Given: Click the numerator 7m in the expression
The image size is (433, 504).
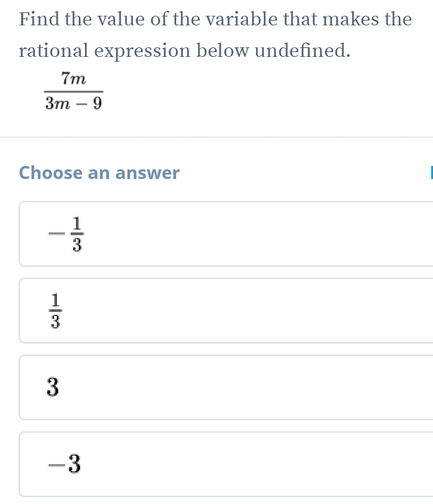Looking at the screenshot, I should [73, 80].
